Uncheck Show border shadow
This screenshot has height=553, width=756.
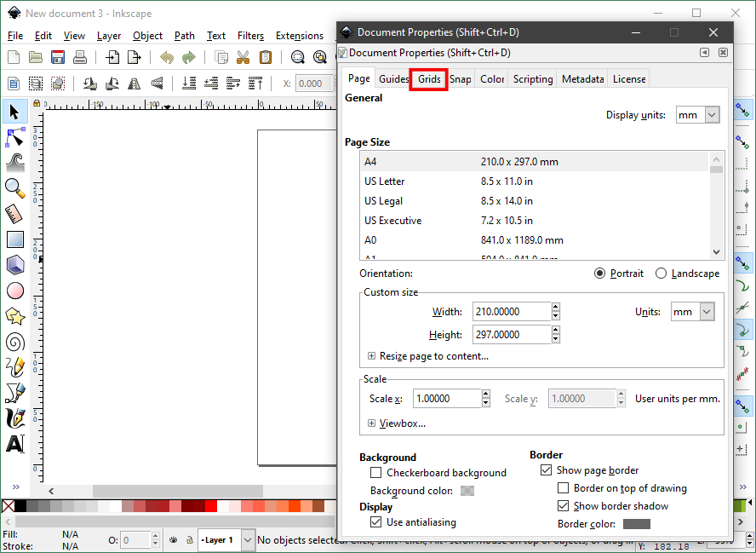coord(563,506)
